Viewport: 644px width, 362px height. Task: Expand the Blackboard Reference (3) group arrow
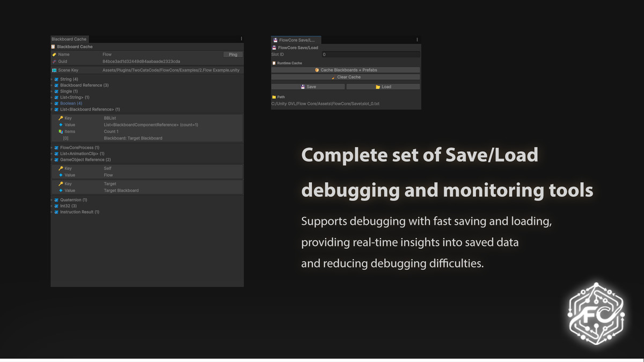pos(52,85)
